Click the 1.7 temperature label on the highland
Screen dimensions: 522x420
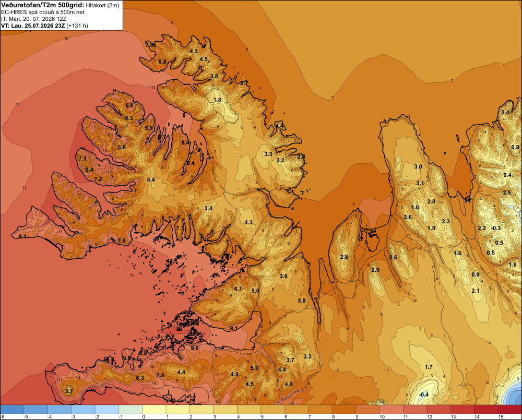click(x=429, y=367)
